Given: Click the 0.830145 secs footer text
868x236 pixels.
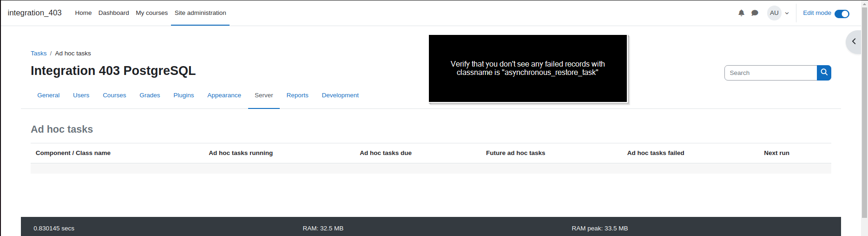Looking at the screenshot, I should pyautogui.click(x=54, y=229).
